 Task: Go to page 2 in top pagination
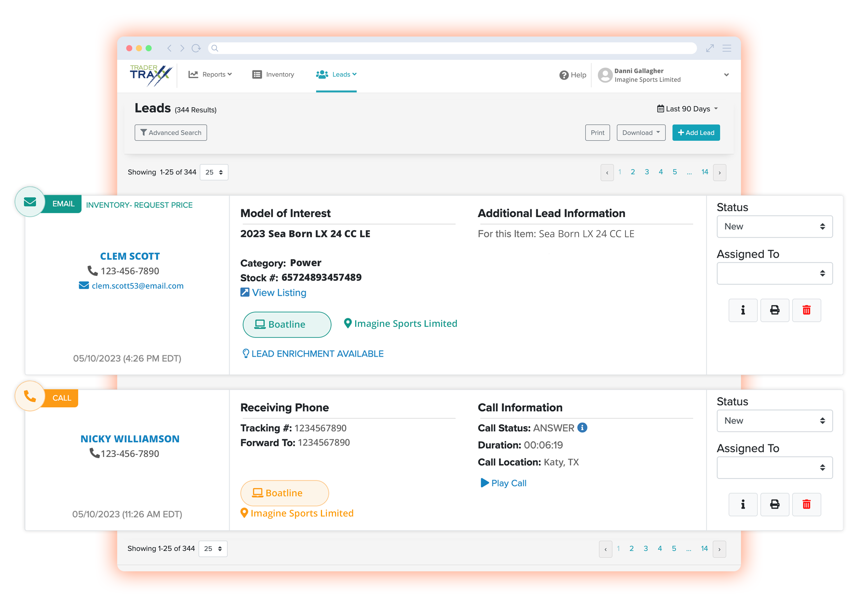point(633,172)
